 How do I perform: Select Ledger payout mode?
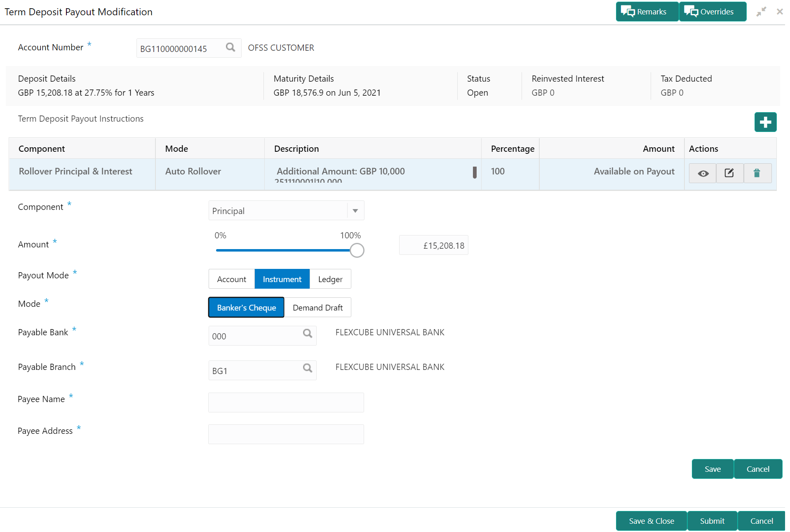[x=330, y=279]
